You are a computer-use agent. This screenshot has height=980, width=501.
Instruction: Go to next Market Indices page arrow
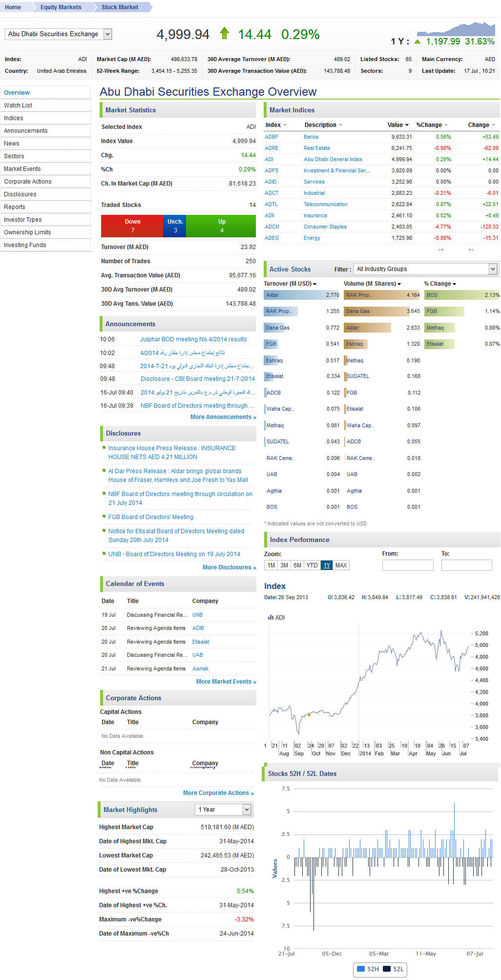click(471, 250)
